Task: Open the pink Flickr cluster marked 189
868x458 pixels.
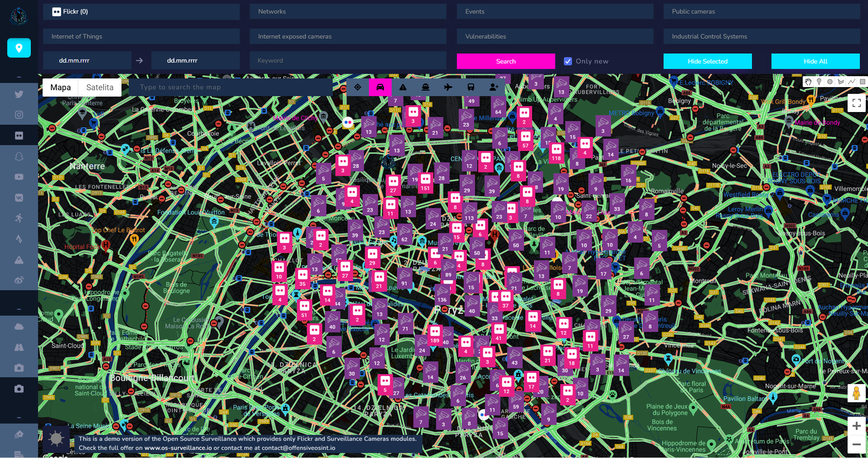Action: click(435, 335)
